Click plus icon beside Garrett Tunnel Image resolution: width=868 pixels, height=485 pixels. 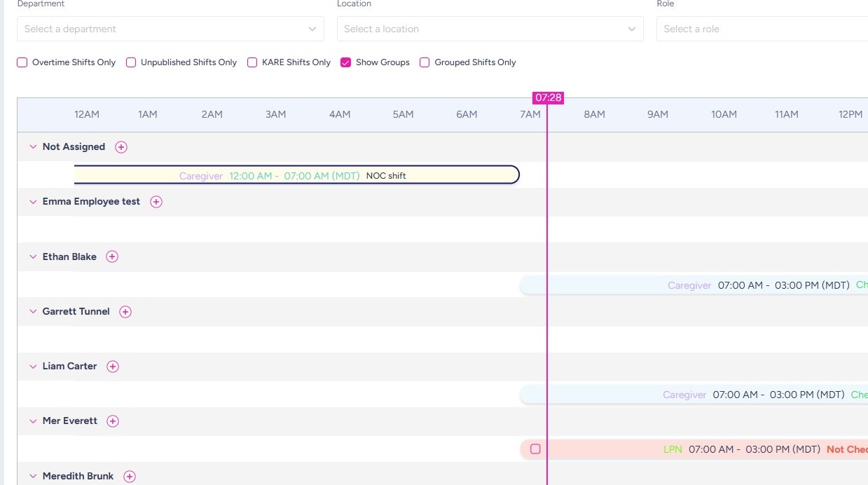[x=125, y=312]
